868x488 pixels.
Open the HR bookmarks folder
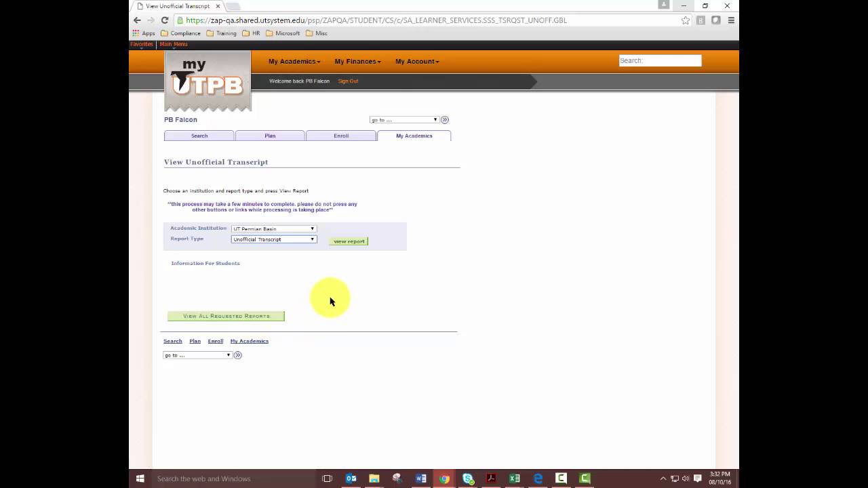(x=251, y=33)
